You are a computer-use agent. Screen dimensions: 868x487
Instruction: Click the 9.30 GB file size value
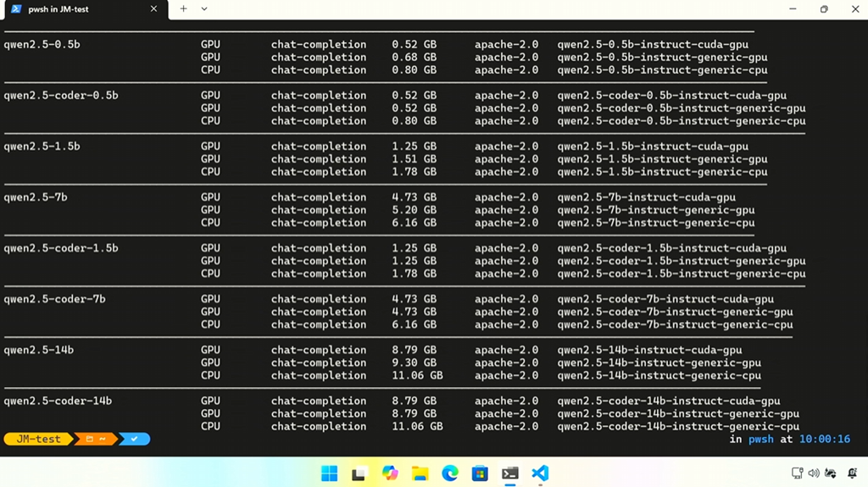tap(414, 362)
